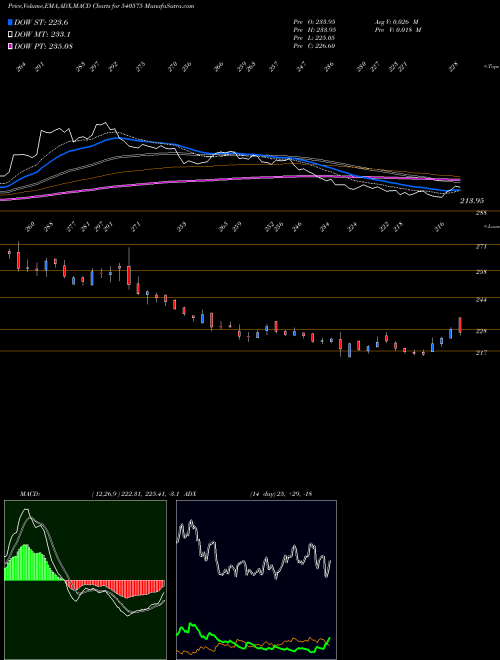This screenshot has width=500, height=660.
Task: Click the 'Pre O: 233.95' value
Action: (314, 21)
